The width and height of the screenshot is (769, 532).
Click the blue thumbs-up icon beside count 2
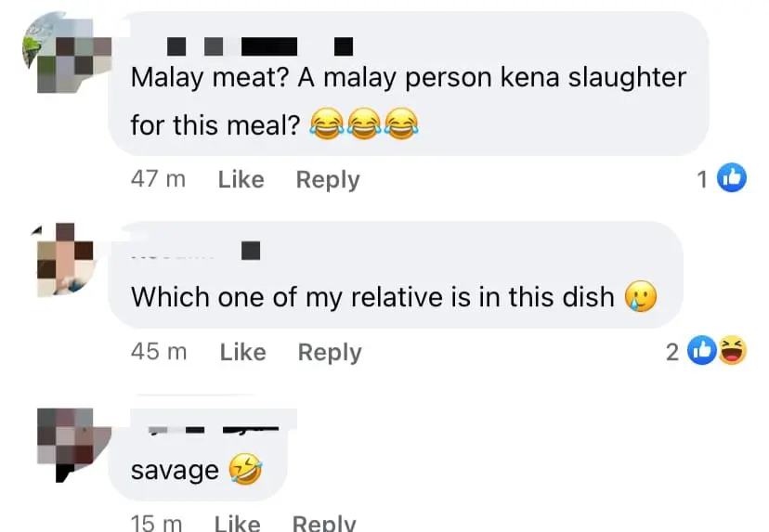(x=705, y=350)
